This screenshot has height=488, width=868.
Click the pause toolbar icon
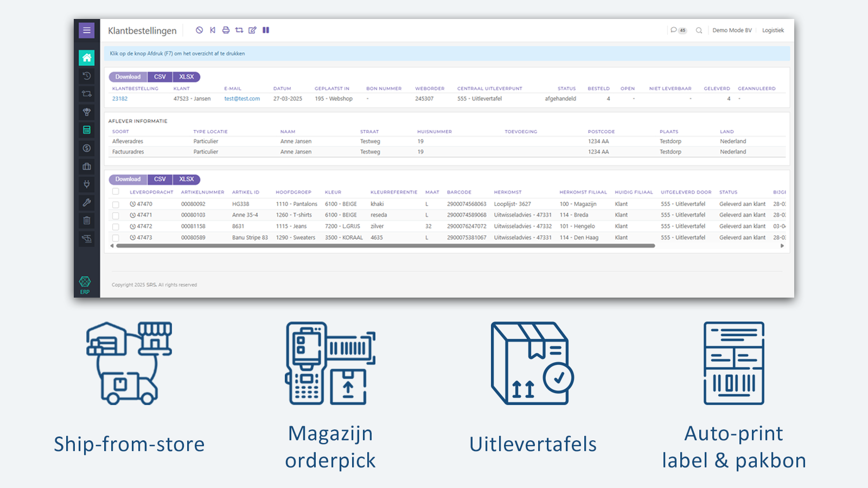[x=266, y=30]
